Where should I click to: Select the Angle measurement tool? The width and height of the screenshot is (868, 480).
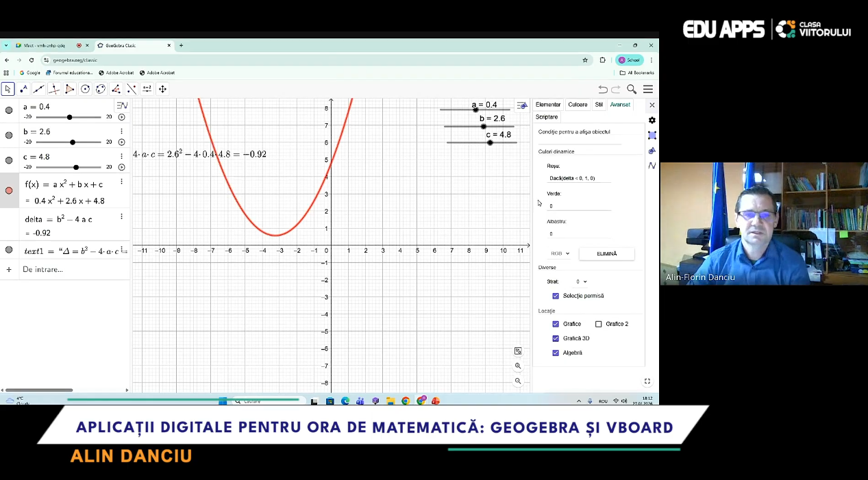coord(116,89)
